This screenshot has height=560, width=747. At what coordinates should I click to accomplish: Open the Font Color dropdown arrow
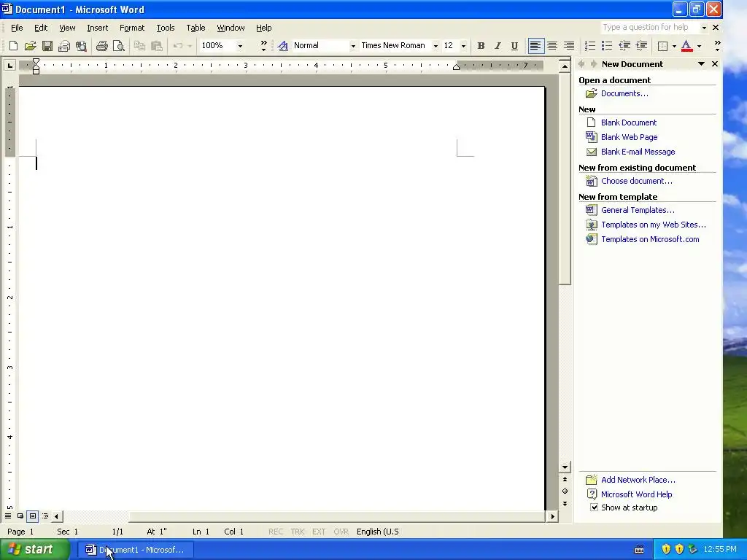tap(699, 46)
